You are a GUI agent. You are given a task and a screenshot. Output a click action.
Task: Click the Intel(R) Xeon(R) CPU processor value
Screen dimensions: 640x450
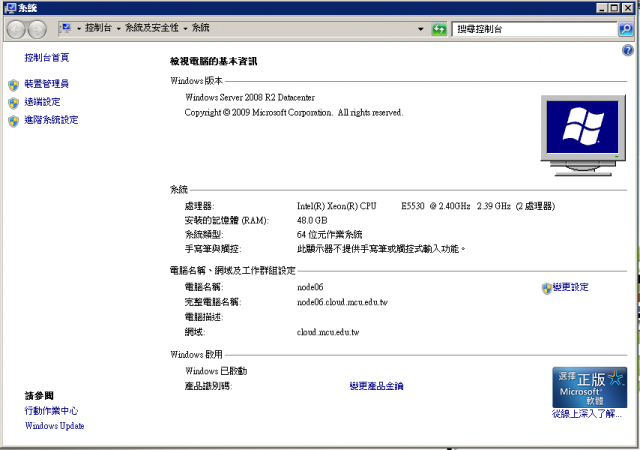[x=426, y=206]
